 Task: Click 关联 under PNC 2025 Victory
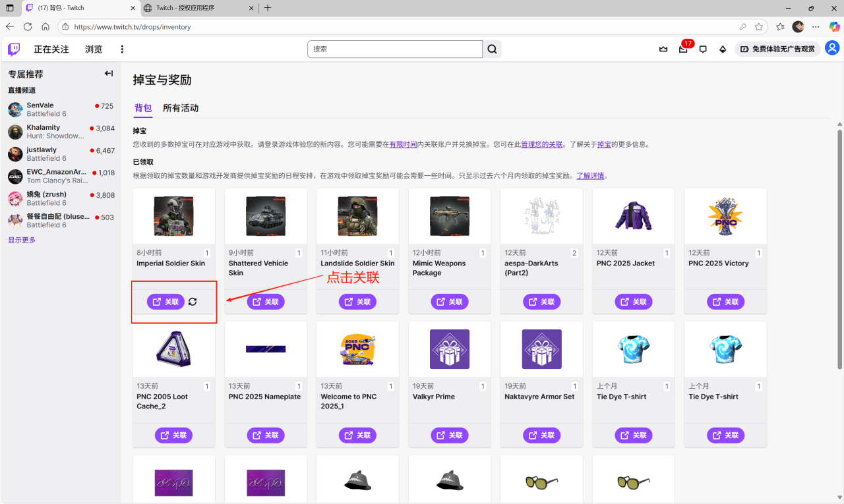coord(726,302)
